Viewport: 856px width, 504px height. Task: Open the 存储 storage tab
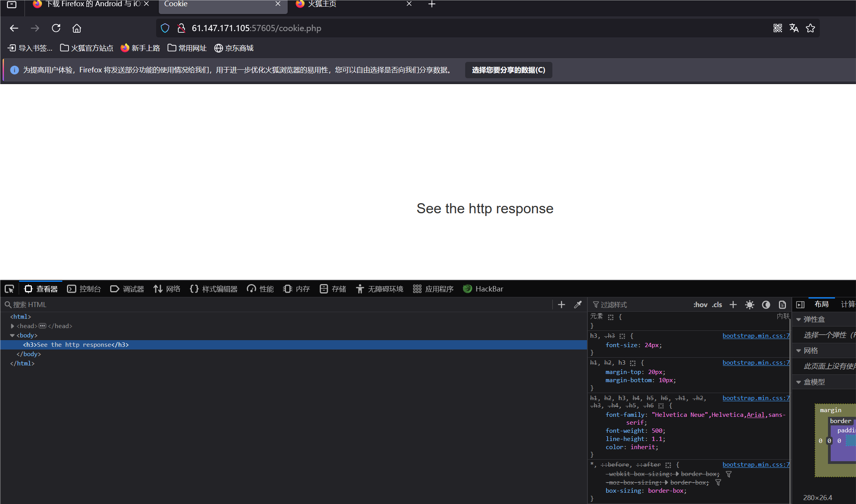pyautogui.click(x=333, y=289)
